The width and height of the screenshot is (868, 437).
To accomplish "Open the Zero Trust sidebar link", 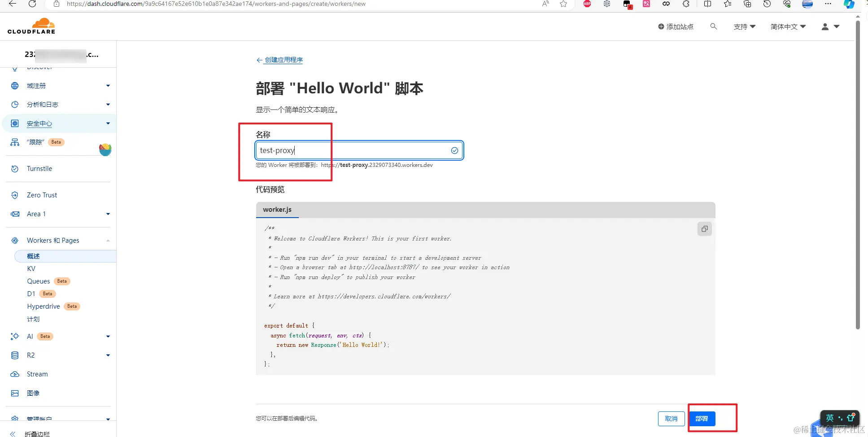I will click(42, 195).
